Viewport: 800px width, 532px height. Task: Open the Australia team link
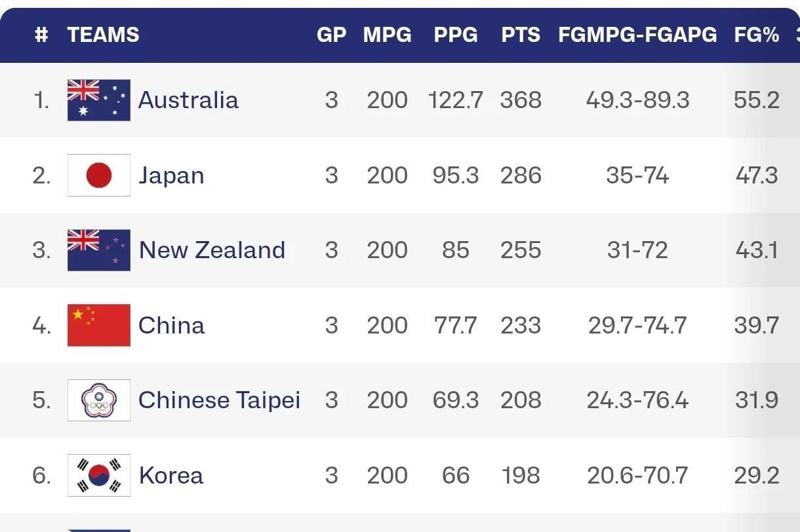[188, 100]
